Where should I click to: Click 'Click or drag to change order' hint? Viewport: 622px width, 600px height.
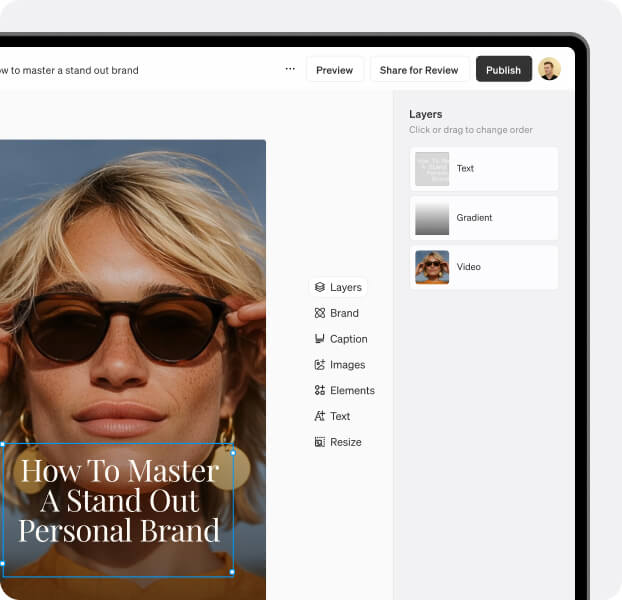click(471, 130)
